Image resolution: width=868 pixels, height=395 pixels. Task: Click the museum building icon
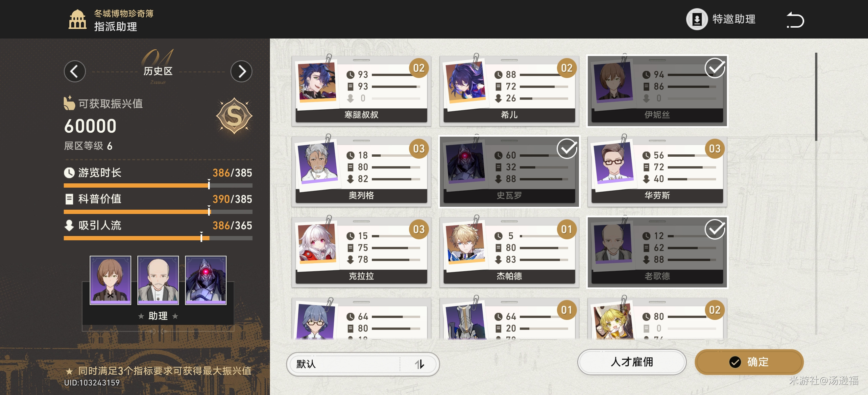click(x=78, y=19)
